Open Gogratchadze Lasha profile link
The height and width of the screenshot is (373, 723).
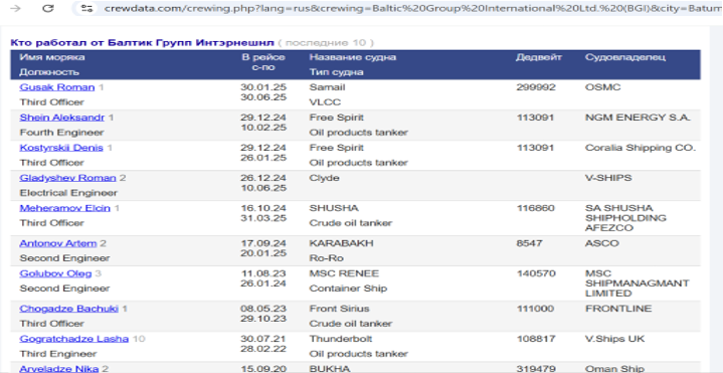click(74, 339)
